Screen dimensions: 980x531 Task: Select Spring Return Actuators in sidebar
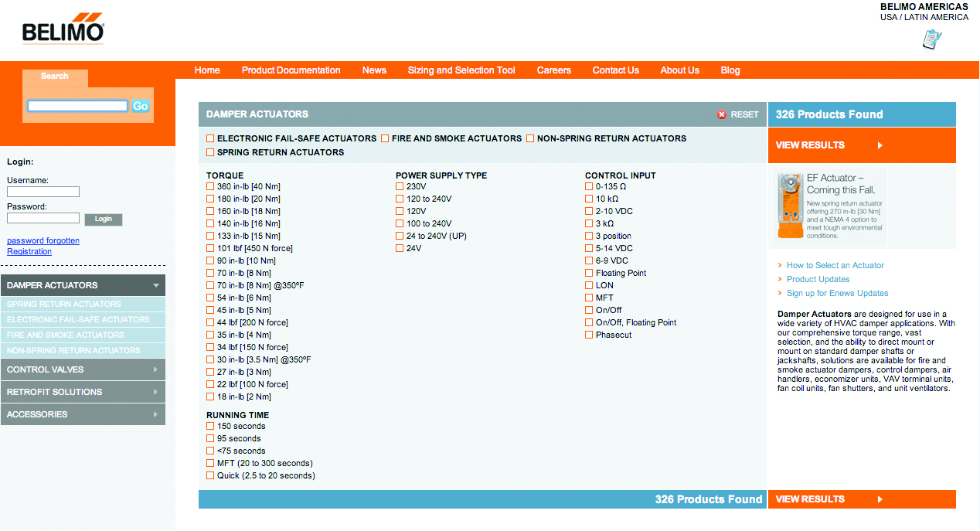point(83,304)
